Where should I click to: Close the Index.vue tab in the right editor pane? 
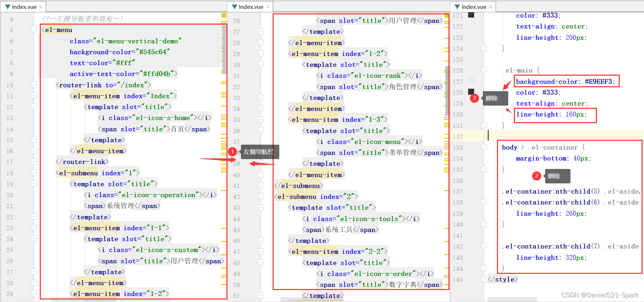coord(490,7)
